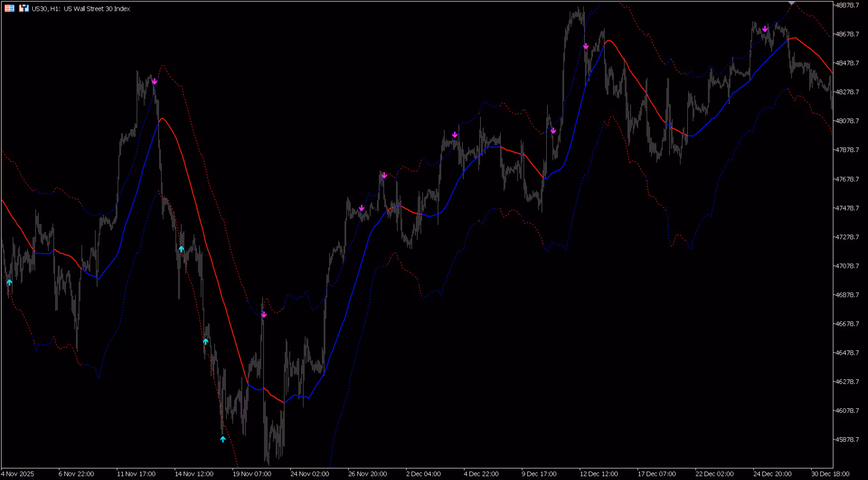Click the 47678.7 price scale label
The width and height of the screenshot is (868, 480).
(847, 179)
